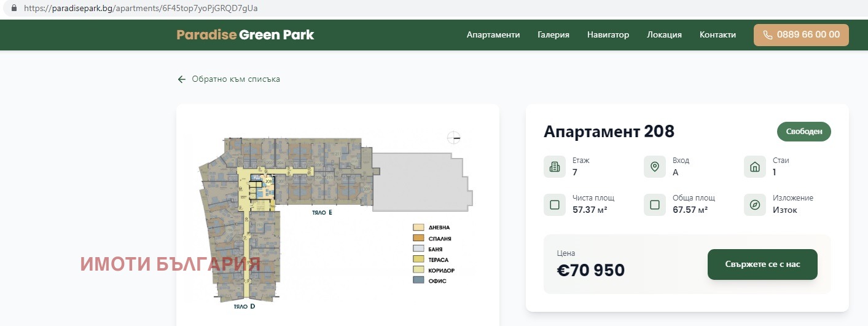Image resolution: width=868 pixels, height=326 pixels.
Task: Click the north compass marker on the floor plan
Action: coord(454,138)
